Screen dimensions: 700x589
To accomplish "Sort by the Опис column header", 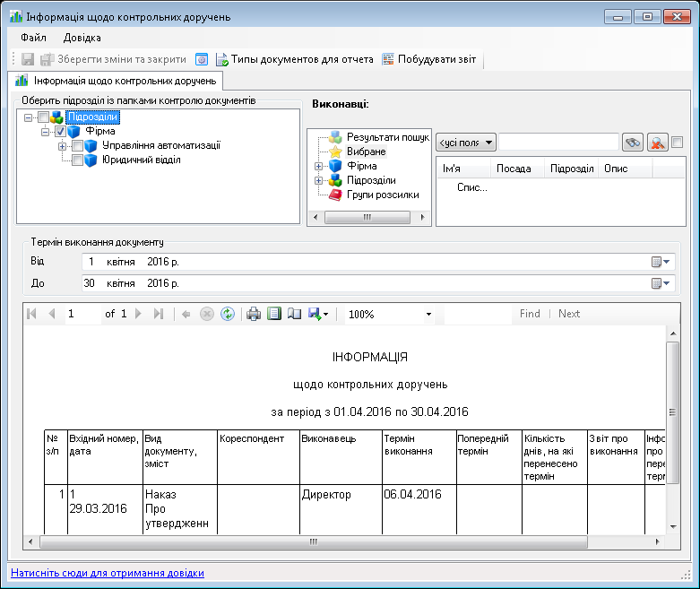I will [x=625, y=169].
